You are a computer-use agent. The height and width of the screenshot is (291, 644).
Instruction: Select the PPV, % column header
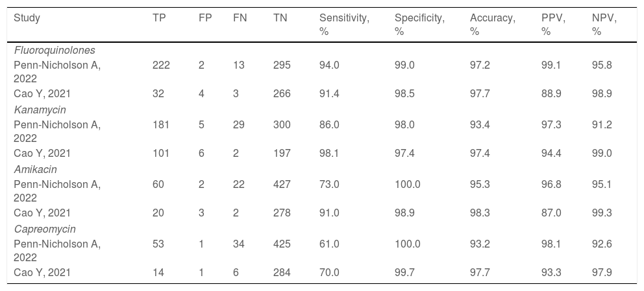(x=553, y=24)
